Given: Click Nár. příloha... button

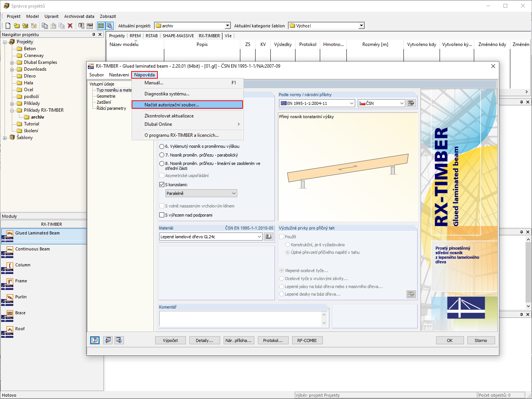Looking at the screenshot, I should tap(238, 340).
